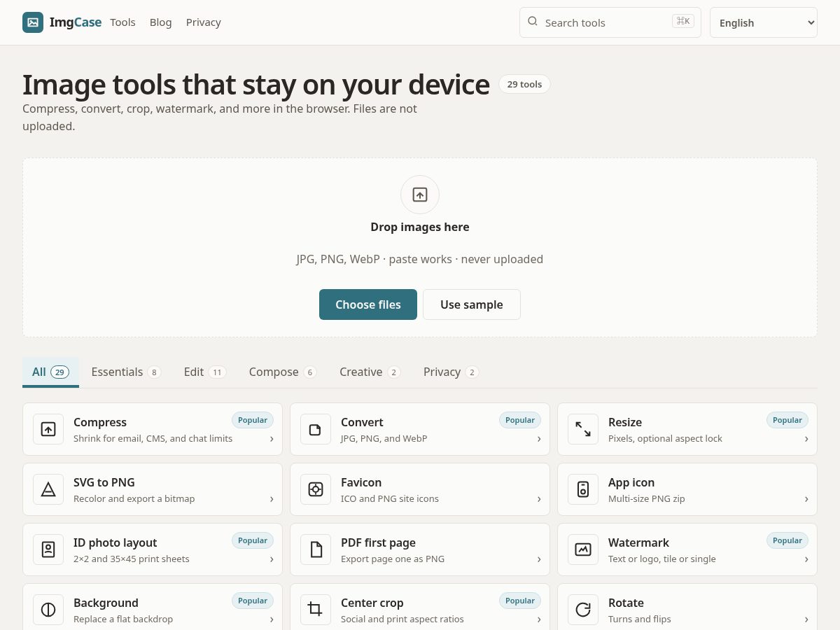Click the Rotate tool icon

click(583, 610)
